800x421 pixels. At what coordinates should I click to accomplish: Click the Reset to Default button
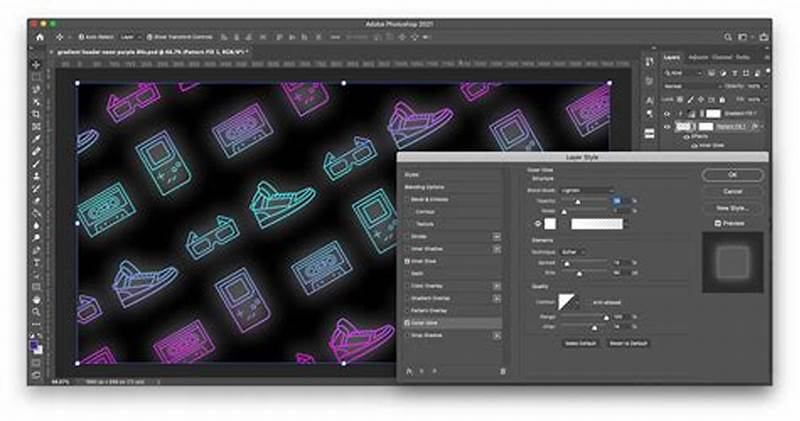click(x=629, y=343)
